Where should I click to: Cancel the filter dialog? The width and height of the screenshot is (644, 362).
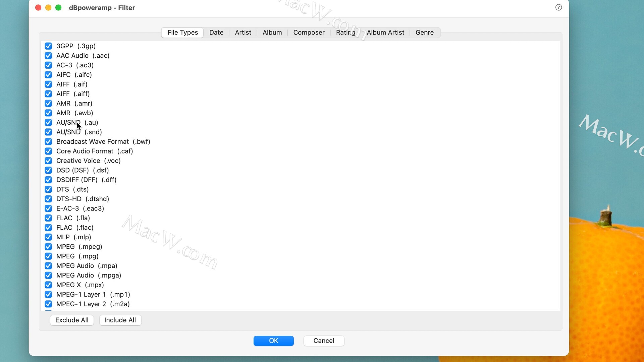[324, 341]
